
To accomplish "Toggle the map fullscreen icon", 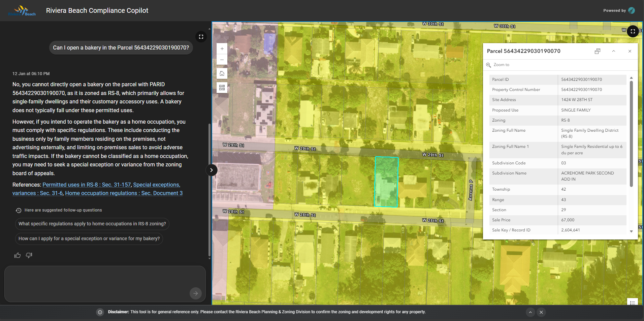I will pyautogui.click(x=633, y=31).
